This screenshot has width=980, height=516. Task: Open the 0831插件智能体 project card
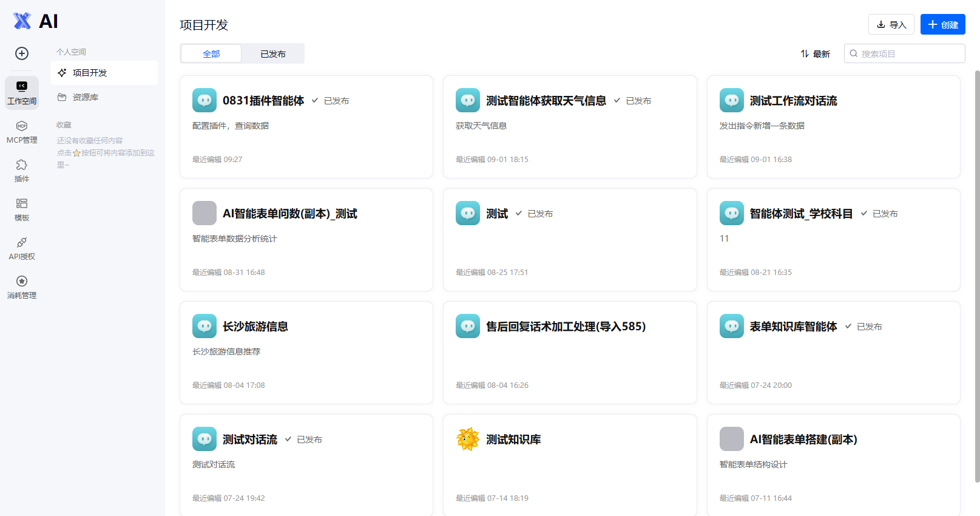pyautogui.click(x=306, y=127)
